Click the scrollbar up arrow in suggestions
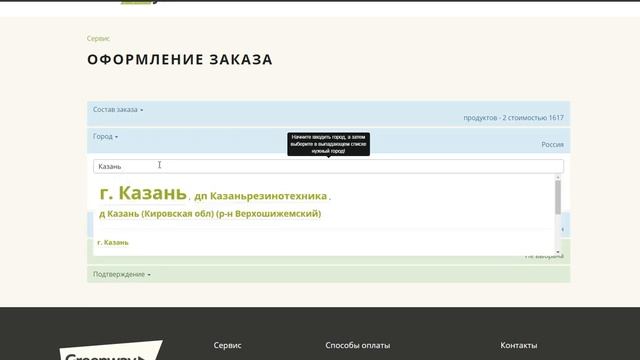 558,178
